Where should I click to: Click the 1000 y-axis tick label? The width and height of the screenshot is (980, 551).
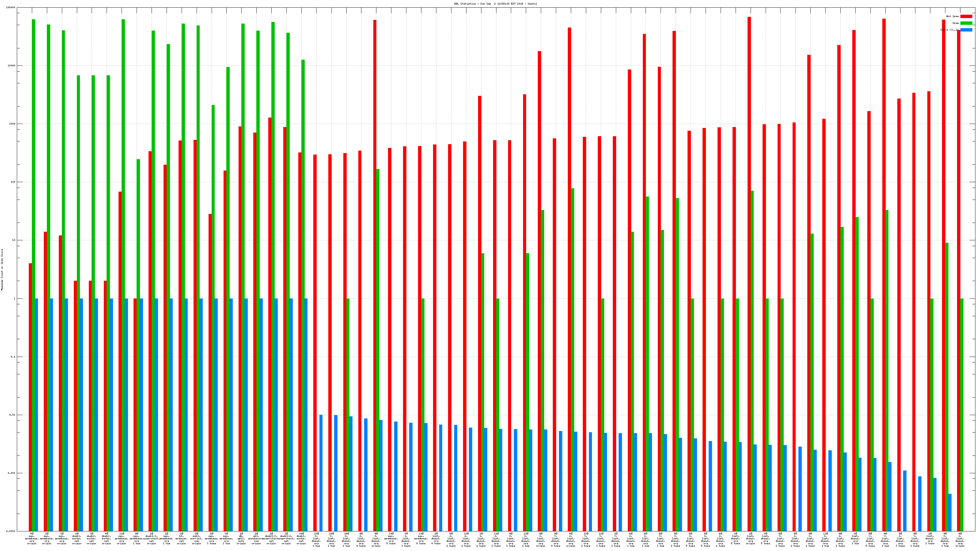point(13,124)
